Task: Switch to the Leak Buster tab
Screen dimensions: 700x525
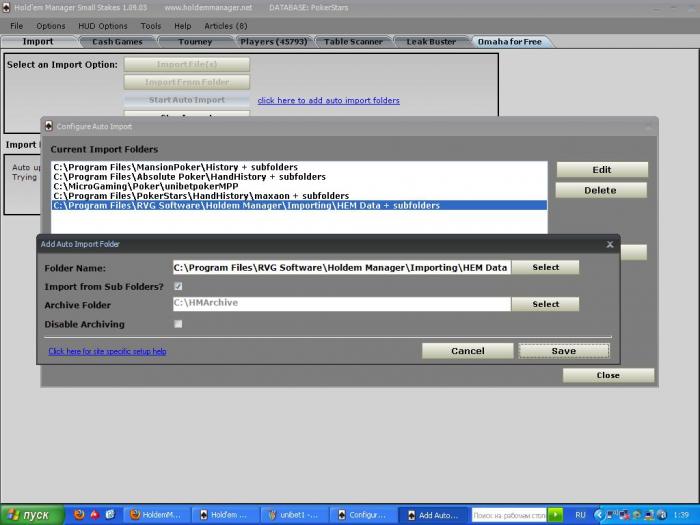Action: pos(431,42)
